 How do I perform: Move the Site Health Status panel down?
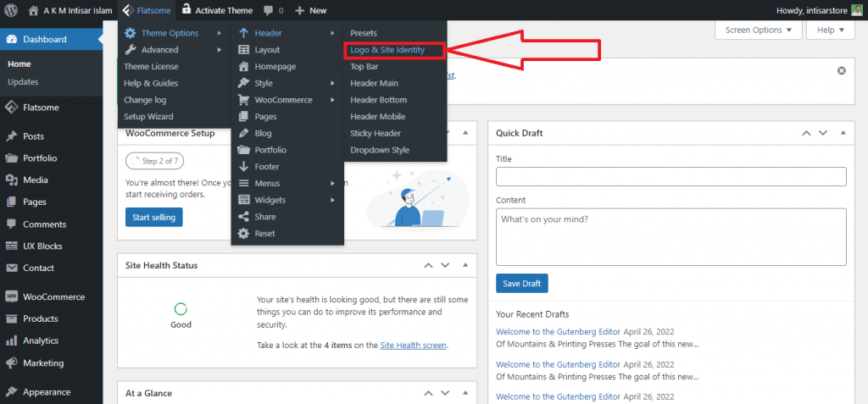[x=444, y=266]
